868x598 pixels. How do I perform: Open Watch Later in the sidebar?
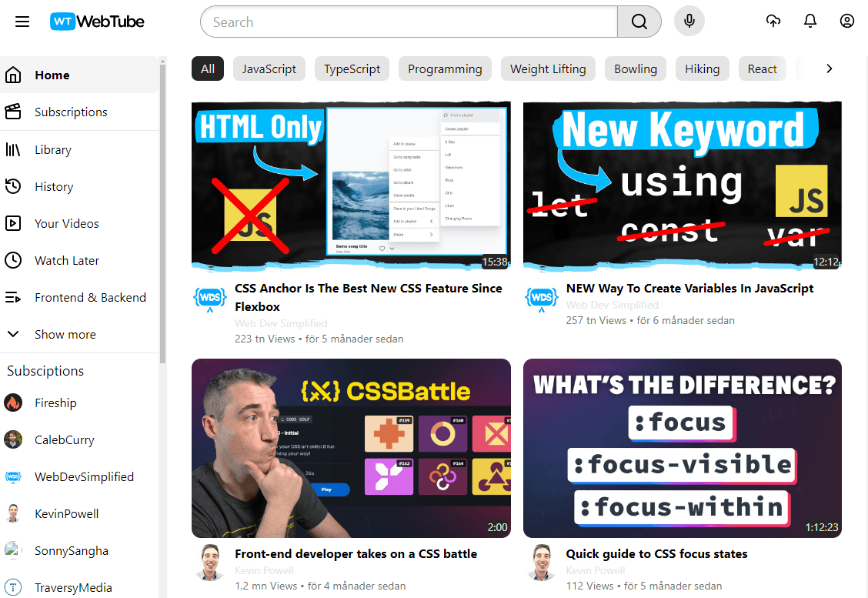click(x=80, y=260)
